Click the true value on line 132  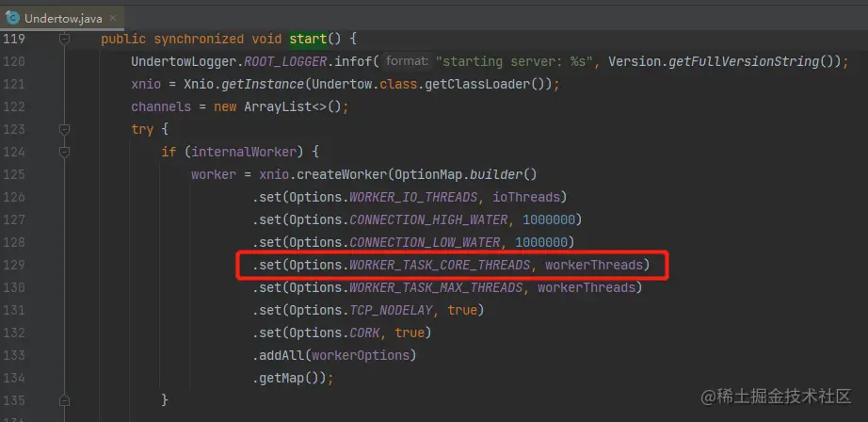click(x=410, y=333)
